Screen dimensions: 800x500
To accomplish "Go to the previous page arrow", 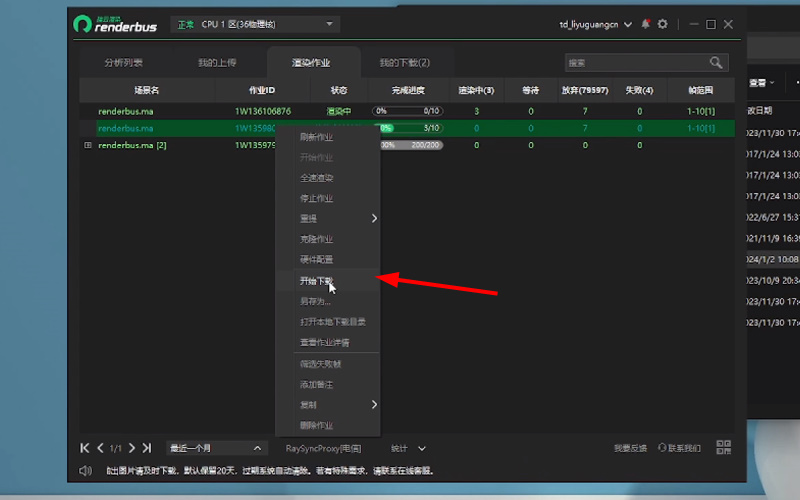I will (x=100, y=448).
